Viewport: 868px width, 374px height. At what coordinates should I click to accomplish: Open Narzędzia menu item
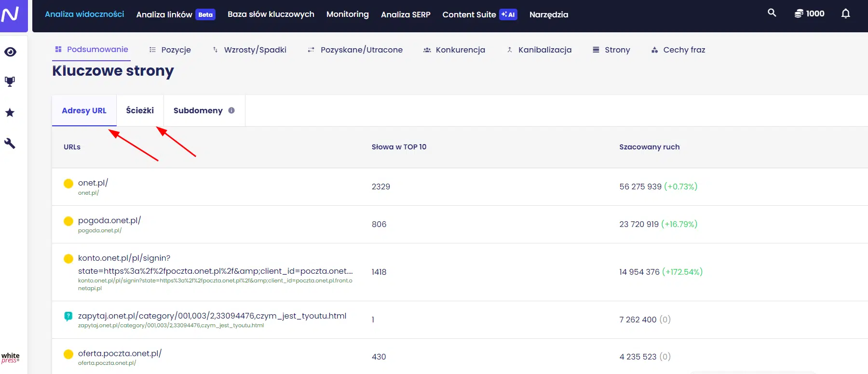coord(549,14)
